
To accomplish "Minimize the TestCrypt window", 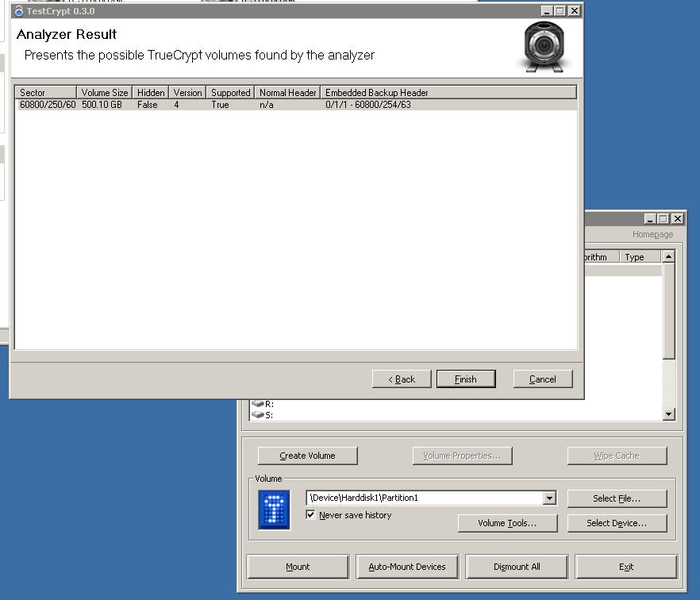I will pyautogui.click(x=547, y=11).
